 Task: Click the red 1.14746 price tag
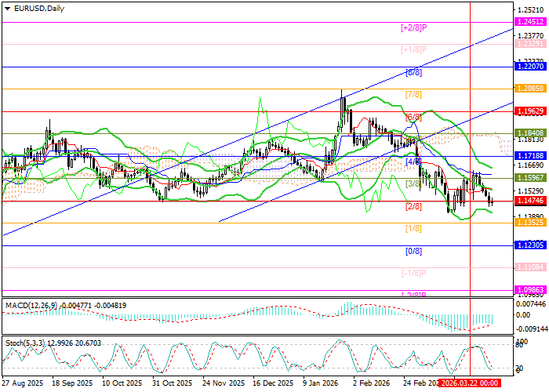pos(530,201)
